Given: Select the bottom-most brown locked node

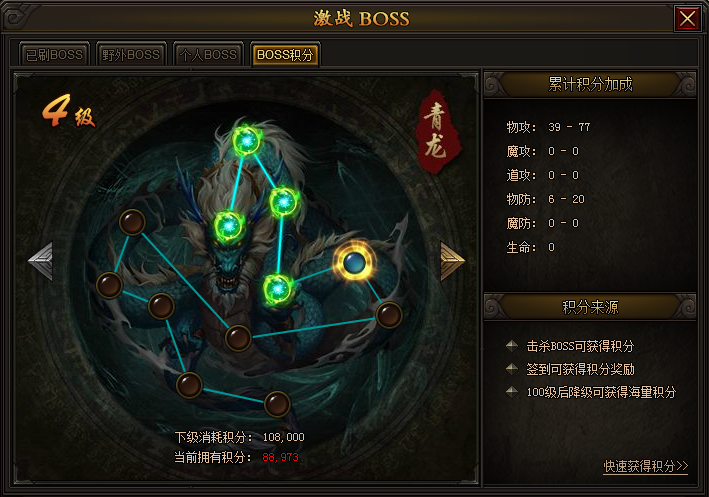Looking at the screenshot, I should [x=277, y=404].
